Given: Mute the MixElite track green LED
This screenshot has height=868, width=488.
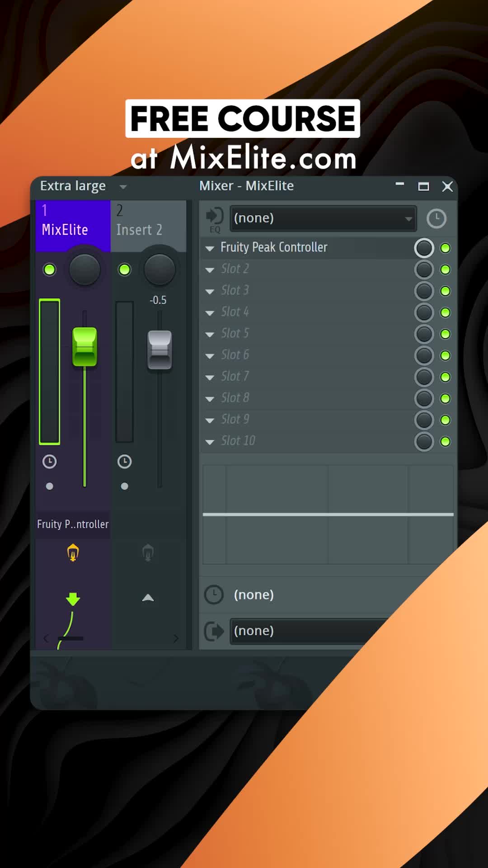Looking at the screenshot, I should 49,269.
